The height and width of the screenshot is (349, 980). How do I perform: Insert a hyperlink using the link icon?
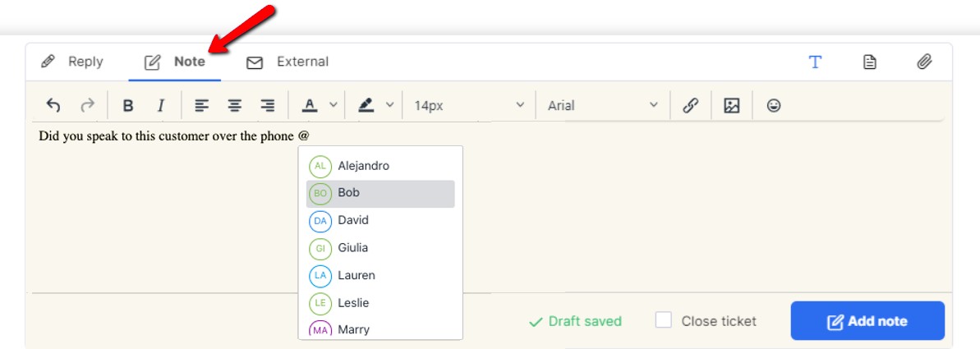pos(690,105)
